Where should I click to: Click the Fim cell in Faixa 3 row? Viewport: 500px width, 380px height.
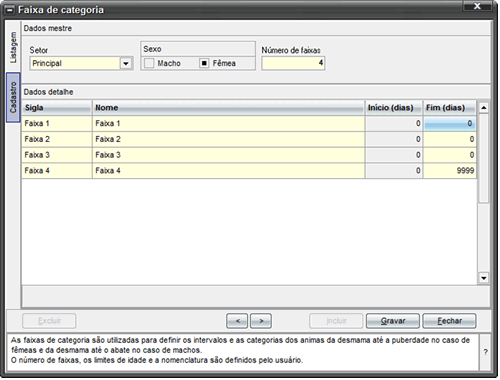[x=450, y=155]
